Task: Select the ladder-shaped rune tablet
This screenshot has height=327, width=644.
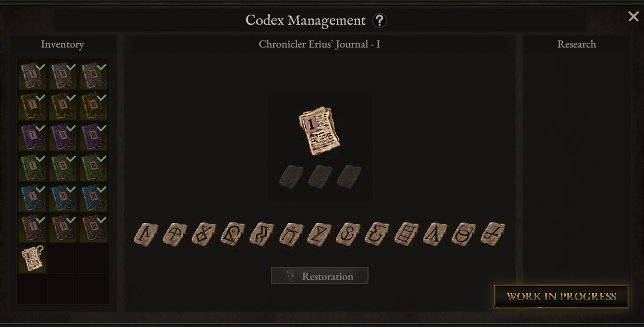Action: click(x=406, y=234)
